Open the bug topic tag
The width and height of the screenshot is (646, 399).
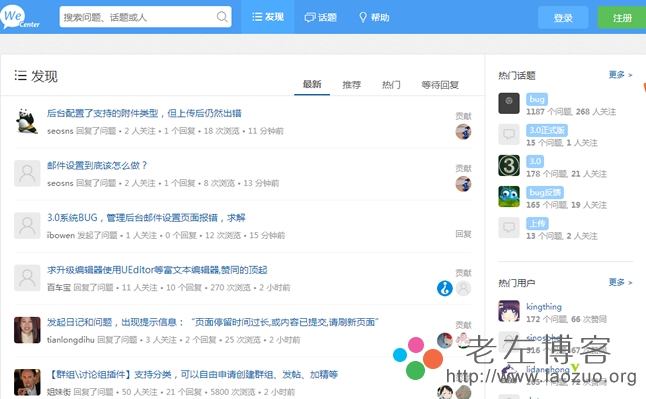tap(537, 99)
